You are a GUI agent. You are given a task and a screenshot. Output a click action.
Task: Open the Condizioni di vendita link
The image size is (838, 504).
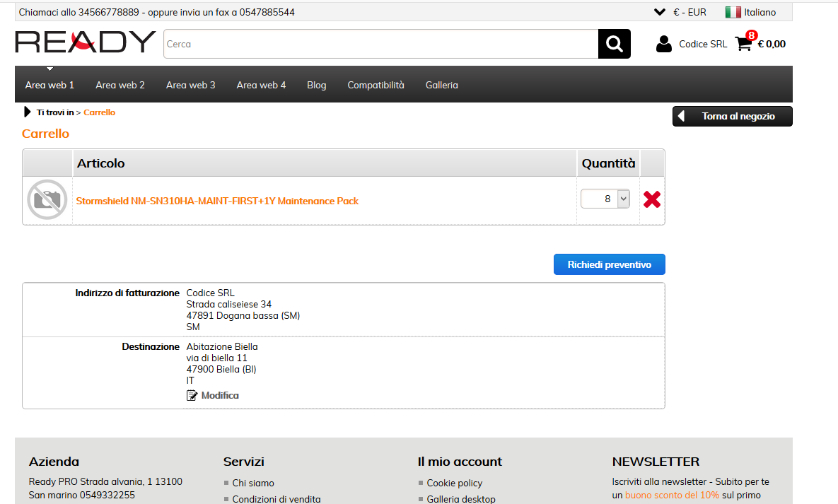click(x=277, y=499)
